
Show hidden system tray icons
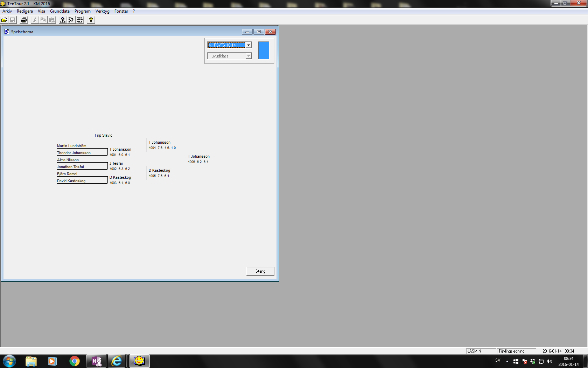(x=507, y=361)
